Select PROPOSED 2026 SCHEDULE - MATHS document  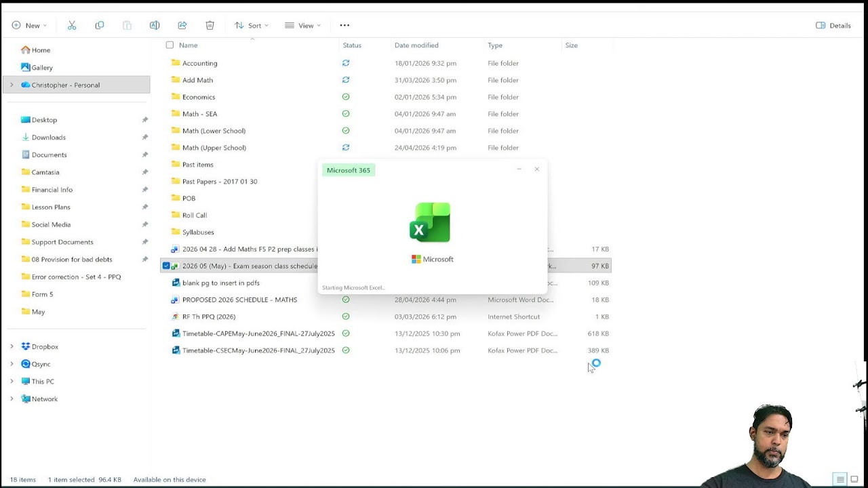click(239, 300)
